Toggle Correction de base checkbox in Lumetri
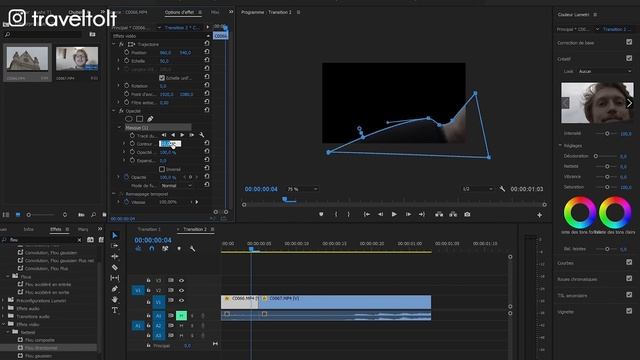The width and height of the screenshot is (640, 360). 629,42
